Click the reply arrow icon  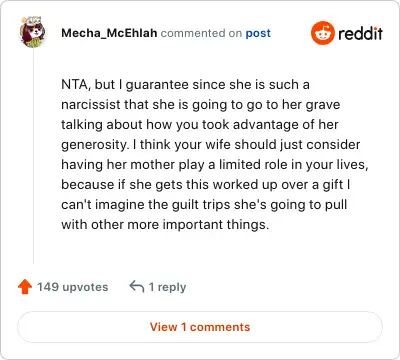point(137,287)
